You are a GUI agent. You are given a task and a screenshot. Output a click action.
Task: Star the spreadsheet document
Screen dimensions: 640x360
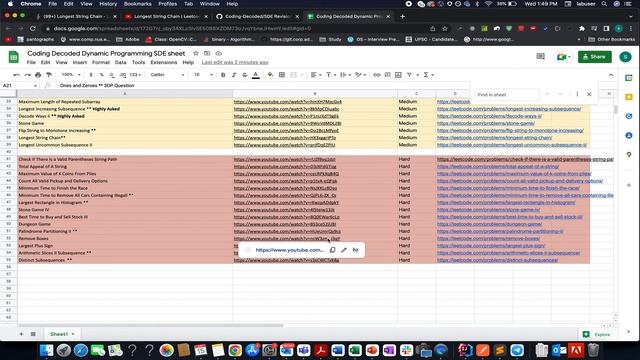[x=196, y=53]
